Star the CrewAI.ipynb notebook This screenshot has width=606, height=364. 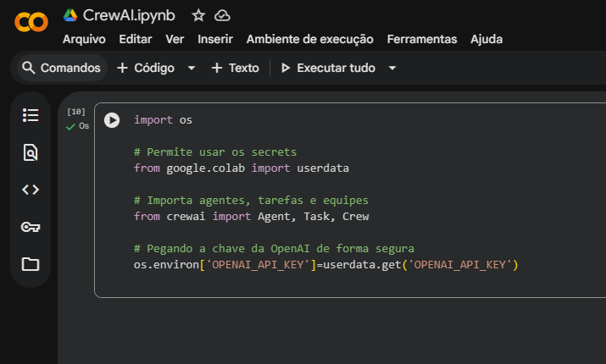click(198, 15)
